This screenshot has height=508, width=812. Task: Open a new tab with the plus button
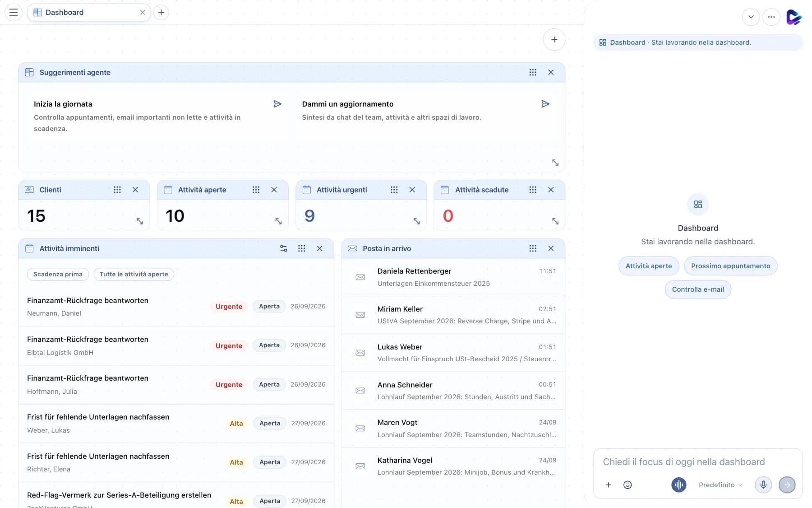[161, 12]
